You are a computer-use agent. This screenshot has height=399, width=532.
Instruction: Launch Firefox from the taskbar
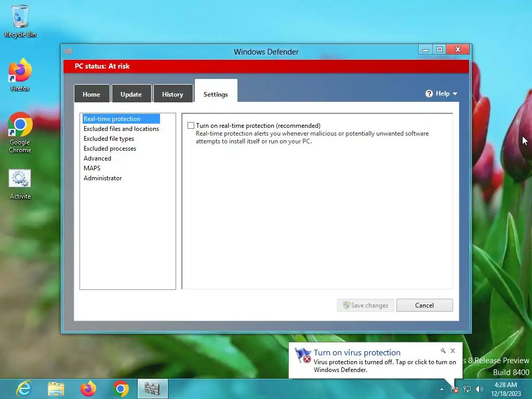click(x=88, y=389)
